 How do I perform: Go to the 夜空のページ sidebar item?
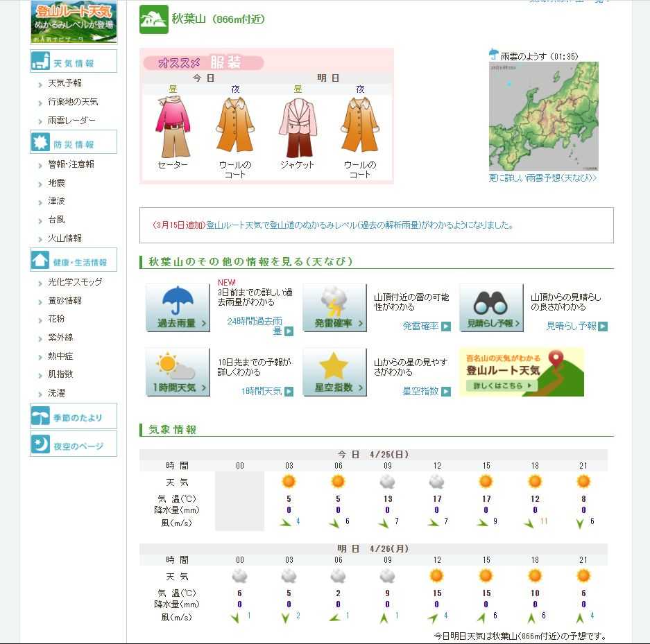click(x=74, y=445)
